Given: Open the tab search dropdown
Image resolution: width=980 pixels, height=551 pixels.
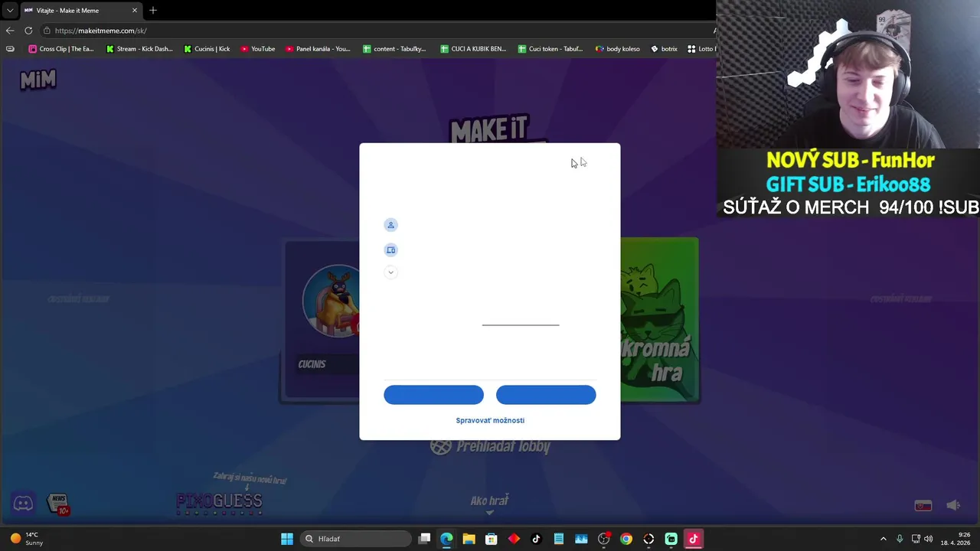Looking at the screenshot, I should point(9,11).
